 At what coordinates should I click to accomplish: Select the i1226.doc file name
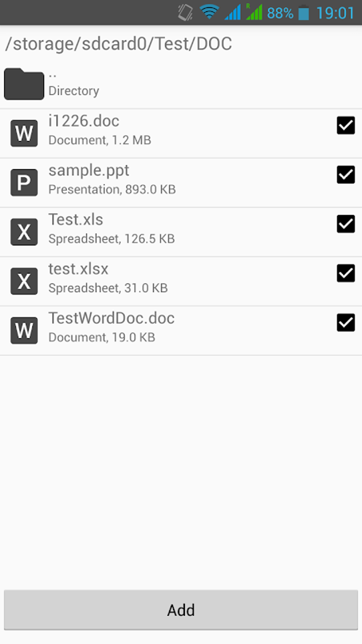[x=84, y=121]
